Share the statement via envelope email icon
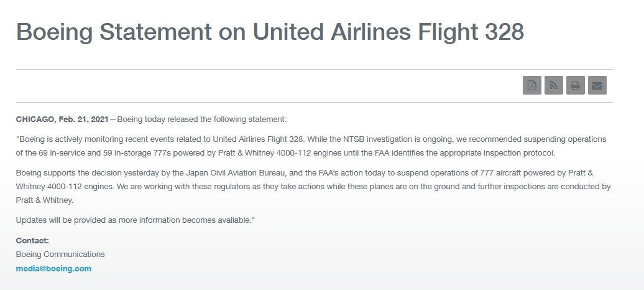Viewport: 644px width, 290px height. [597, 85]
